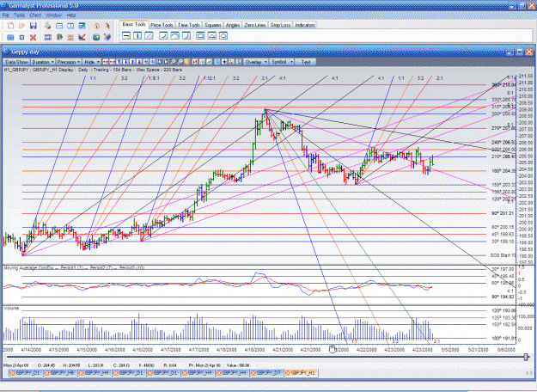Click the orange square icon in chart toolbar
The width and height of the screenshot is (537, 392).
(187, 62)
